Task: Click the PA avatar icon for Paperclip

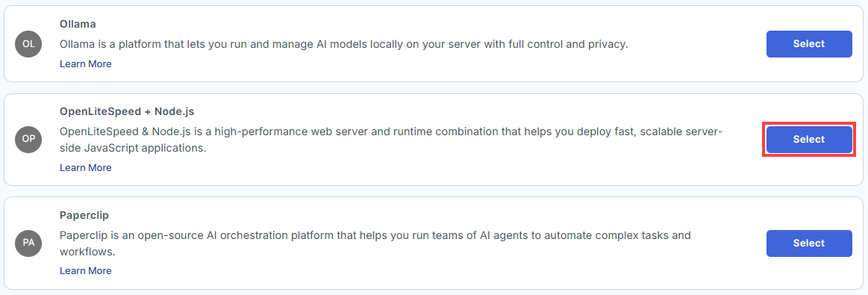Action: point(29,243)
